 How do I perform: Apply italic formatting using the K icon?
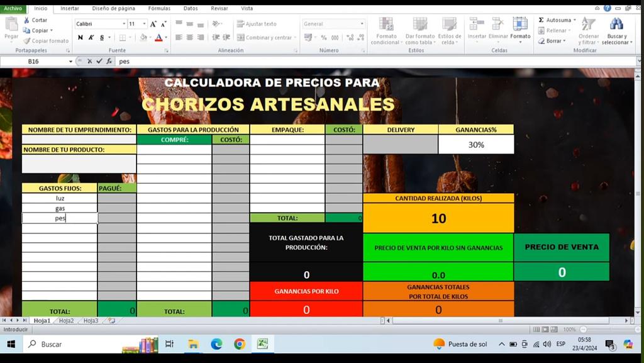point(92,38)
